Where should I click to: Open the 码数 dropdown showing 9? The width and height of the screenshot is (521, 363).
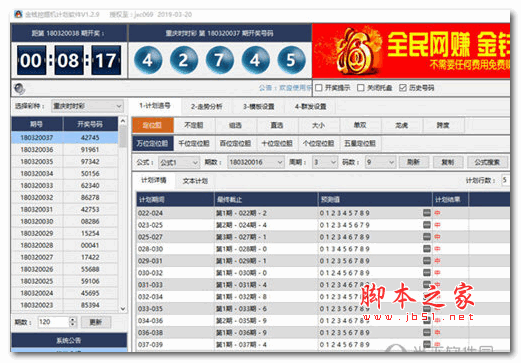click(x=380, y=162)
